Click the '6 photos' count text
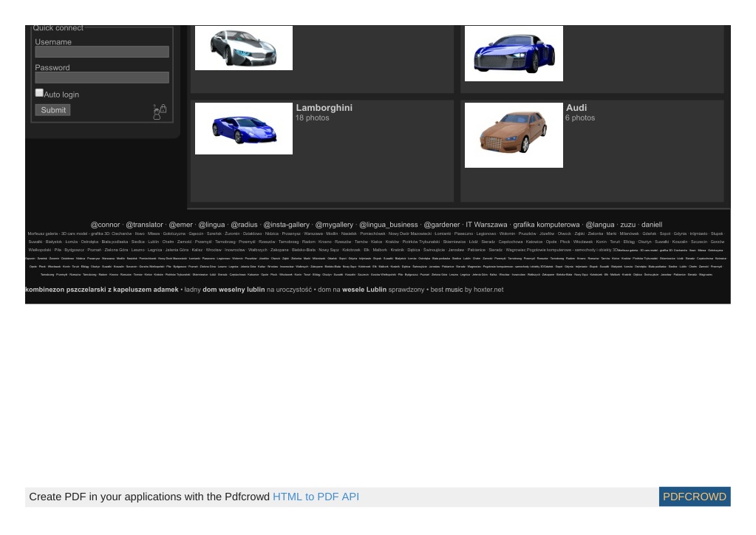Screen dimensions: 756x535 tap(580, 117)
